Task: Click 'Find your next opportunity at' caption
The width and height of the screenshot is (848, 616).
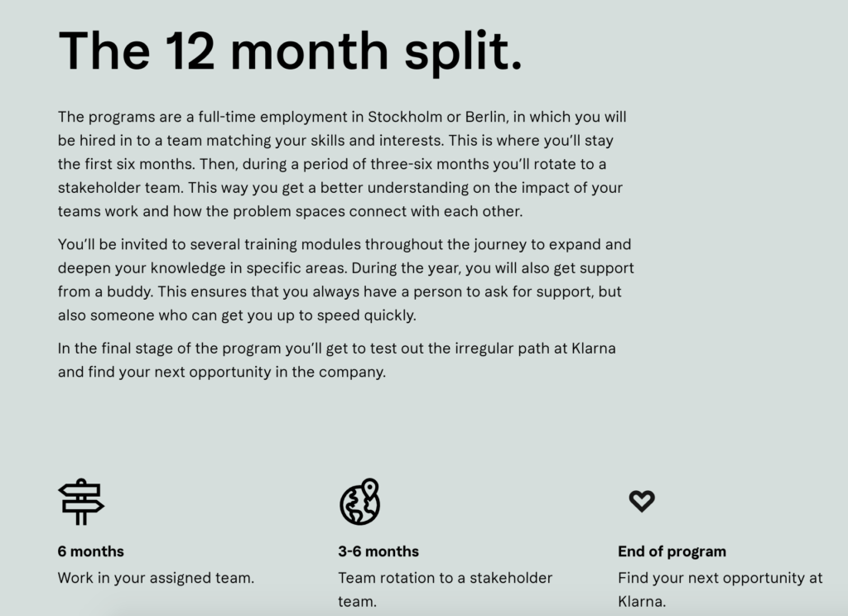Action: point(720,578)
